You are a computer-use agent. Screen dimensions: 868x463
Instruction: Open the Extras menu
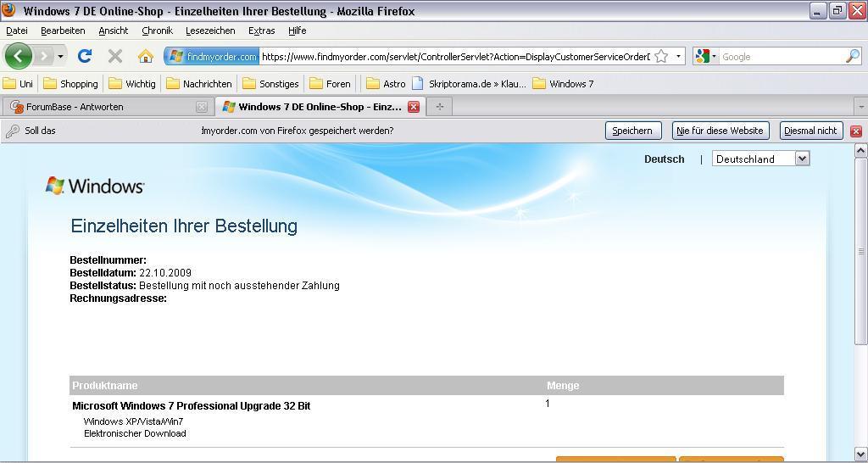tap(261, 31)
